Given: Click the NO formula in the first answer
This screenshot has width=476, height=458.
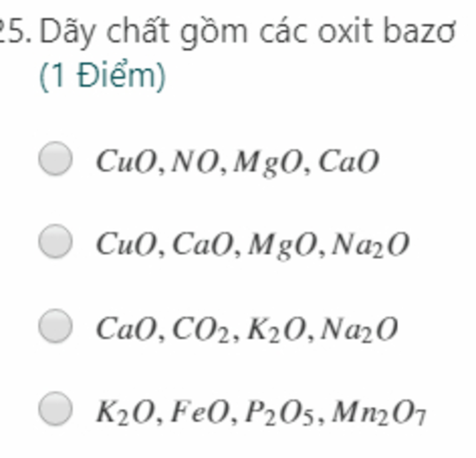Looking at the screenshot, I should coord(196,161).
